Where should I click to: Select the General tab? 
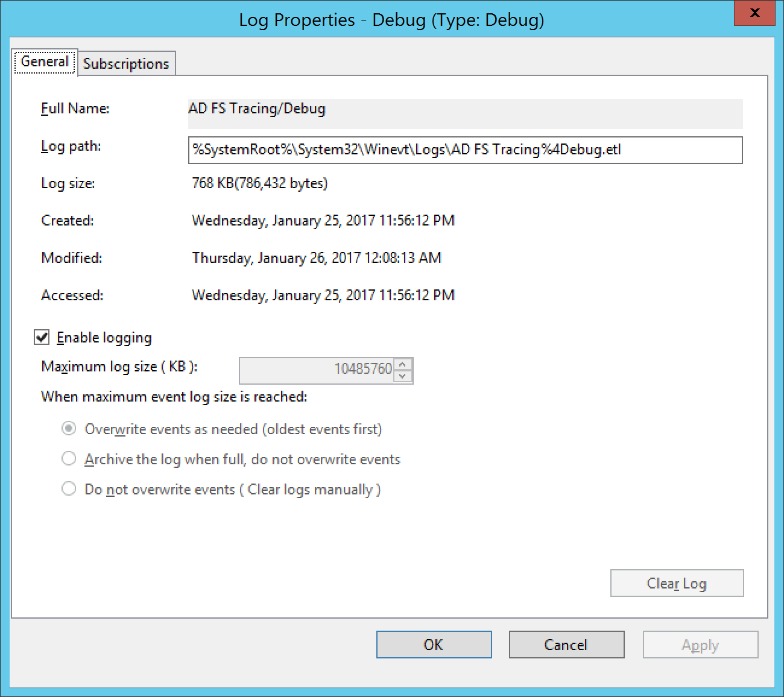pos(45,62)
